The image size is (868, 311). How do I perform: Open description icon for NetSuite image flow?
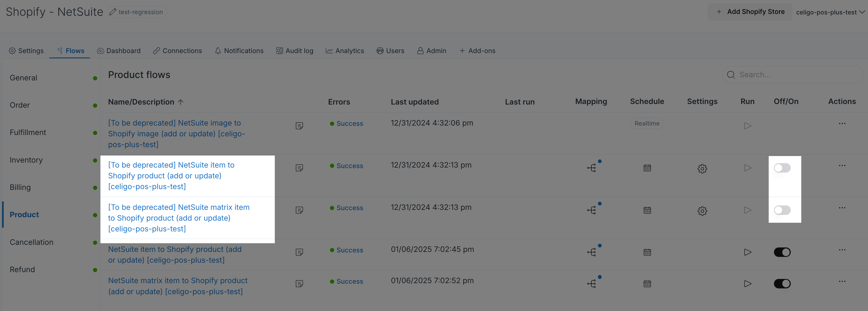[299, 126]
